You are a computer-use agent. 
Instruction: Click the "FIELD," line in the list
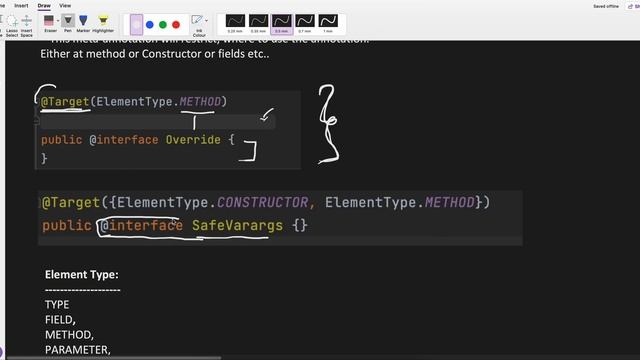tap(60, 320)
